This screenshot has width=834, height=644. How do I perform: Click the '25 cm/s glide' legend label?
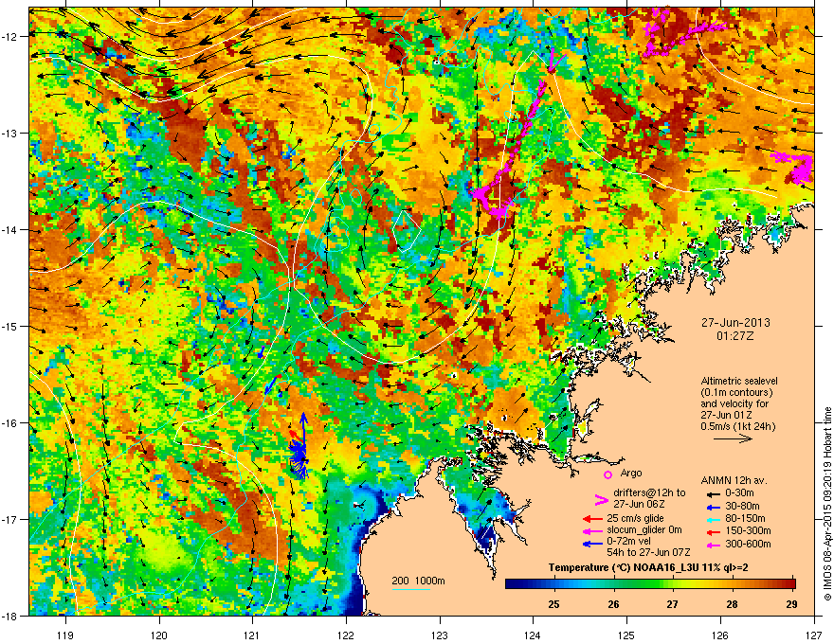pyautogui.click(x=636, y=518)
